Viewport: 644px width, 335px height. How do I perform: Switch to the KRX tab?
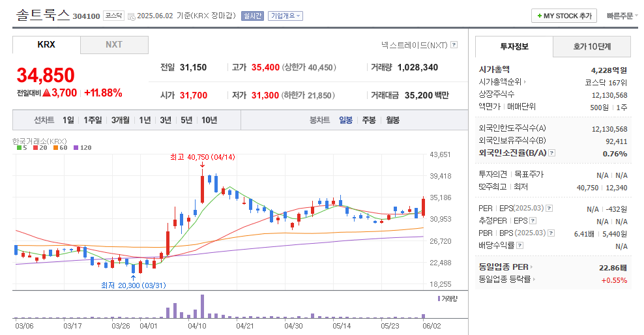(46, 45)
